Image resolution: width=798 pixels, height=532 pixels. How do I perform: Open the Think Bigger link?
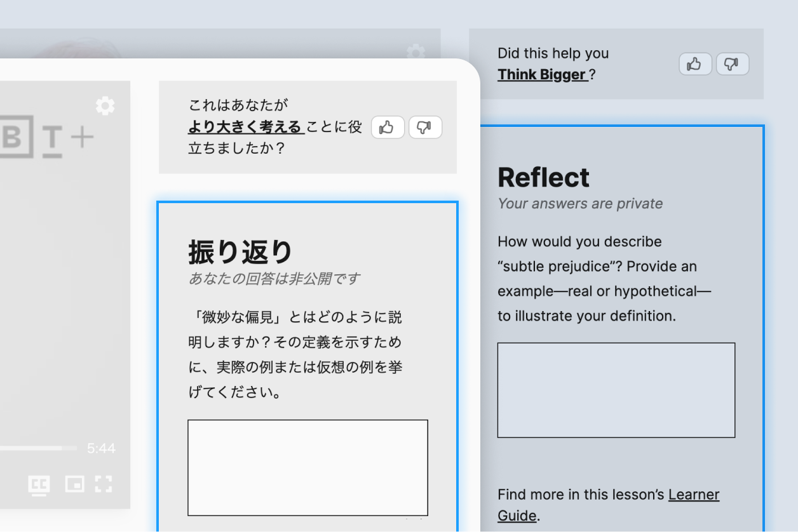[x=541, y=75]
